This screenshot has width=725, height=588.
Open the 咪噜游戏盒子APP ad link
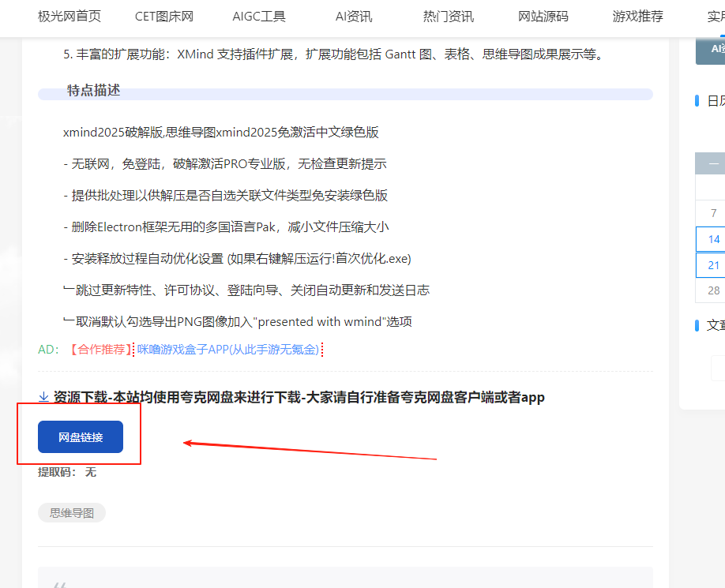pyautogui.click(x=228, y=349)
